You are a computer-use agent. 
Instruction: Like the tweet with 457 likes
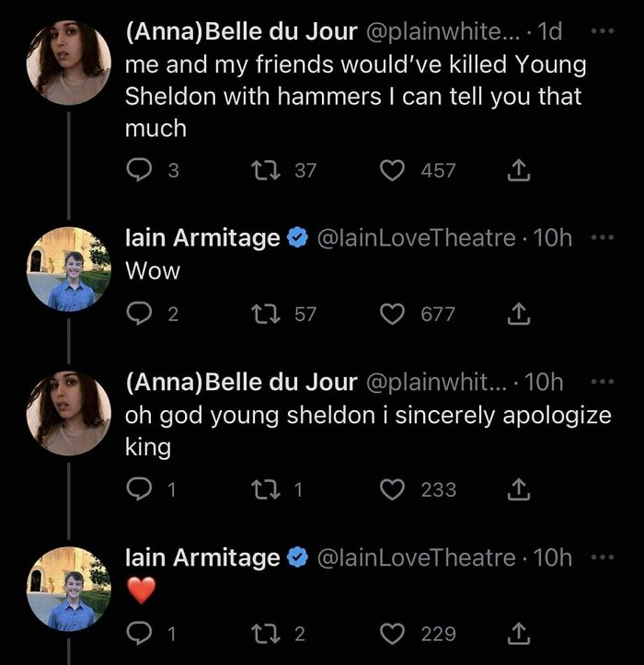tap(395, 170)
